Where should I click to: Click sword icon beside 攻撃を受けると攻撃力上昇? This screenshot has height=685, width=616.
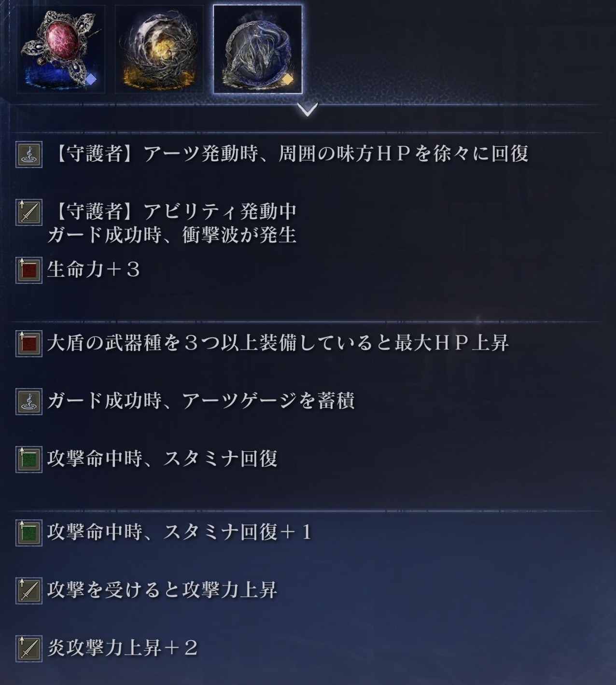[29, 591]
